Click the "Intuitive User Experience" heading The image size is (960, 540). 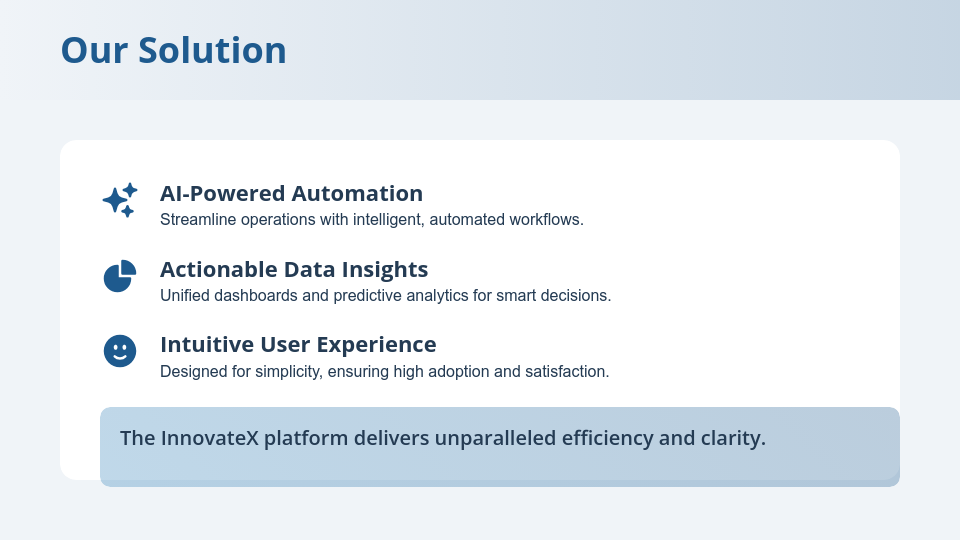[298, 344]
